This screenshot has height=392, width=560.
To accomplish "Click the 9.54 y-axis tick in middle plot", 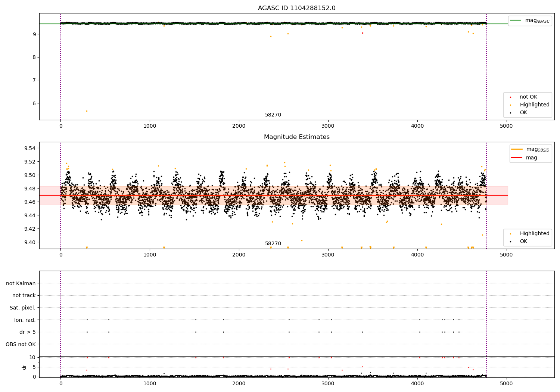I will click(x=30, y=148).
